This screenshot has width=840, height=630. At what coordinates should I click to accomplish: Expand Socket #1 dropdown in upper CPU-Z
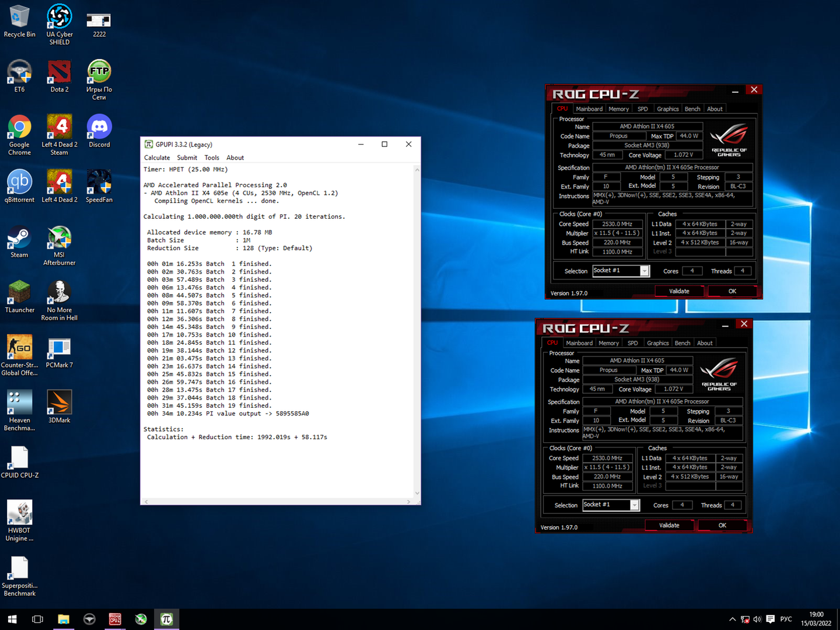click(x=645, y=271)
